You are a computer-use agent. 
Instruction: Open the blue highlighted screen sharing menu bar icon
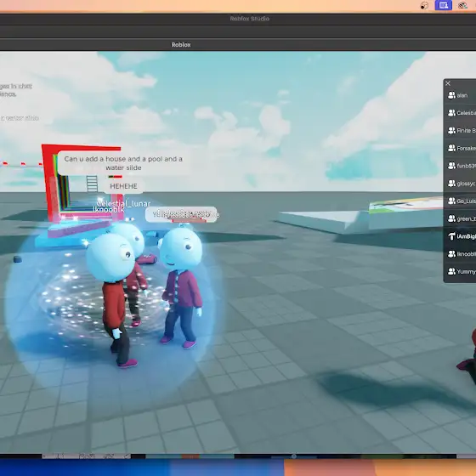pos(443,5)
